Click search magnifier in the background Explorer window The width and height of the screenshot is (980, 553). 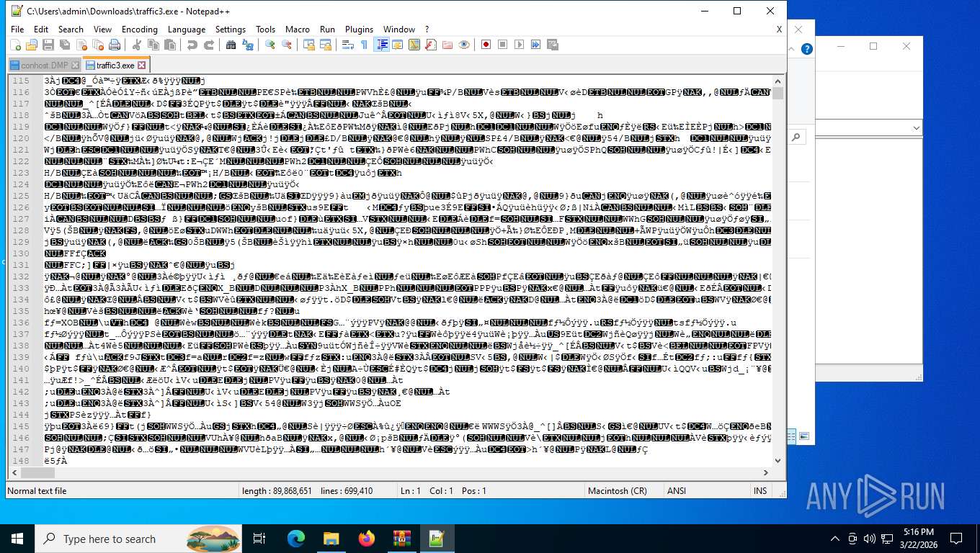pos(796,137)
